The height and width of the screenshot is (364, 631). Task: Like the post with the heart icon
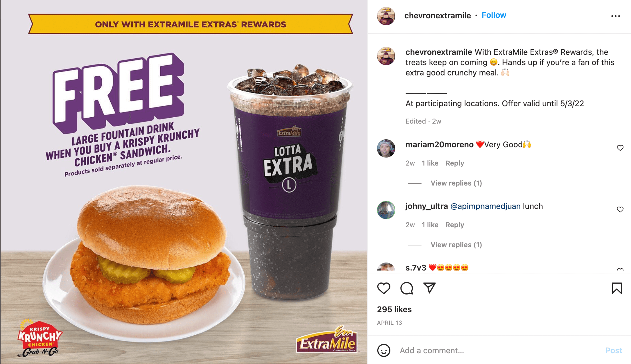[x=384, y=288]
